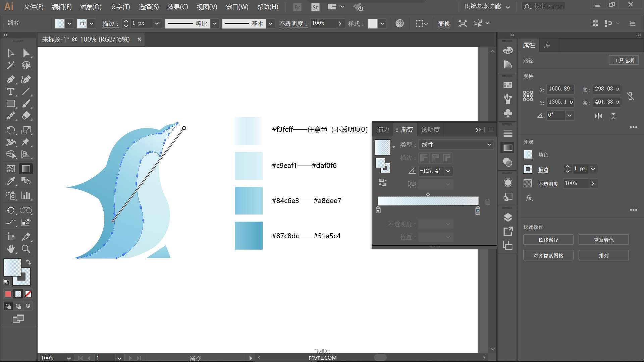Select the Type tool

click(x=10, y=92)
